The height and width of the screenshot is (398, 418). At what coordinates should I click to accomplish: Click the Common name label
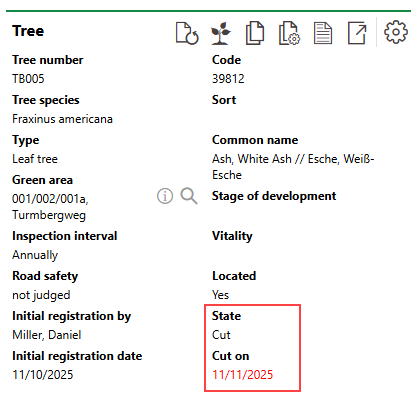[255, 140]
